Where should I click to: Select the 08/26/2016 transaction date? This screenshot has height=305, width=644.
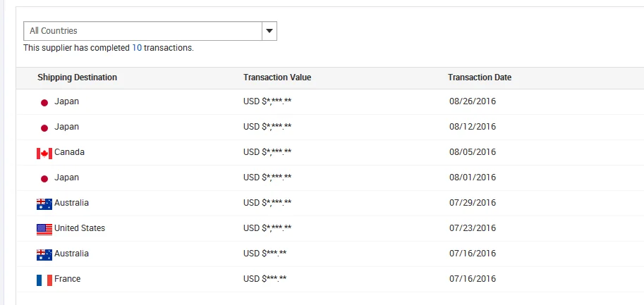[x=473, y=101]
